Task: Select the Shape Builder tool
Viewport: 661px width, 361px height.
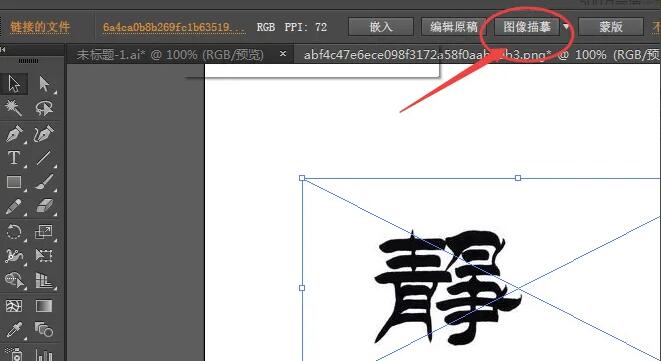Action: click(x=14, y=280)
